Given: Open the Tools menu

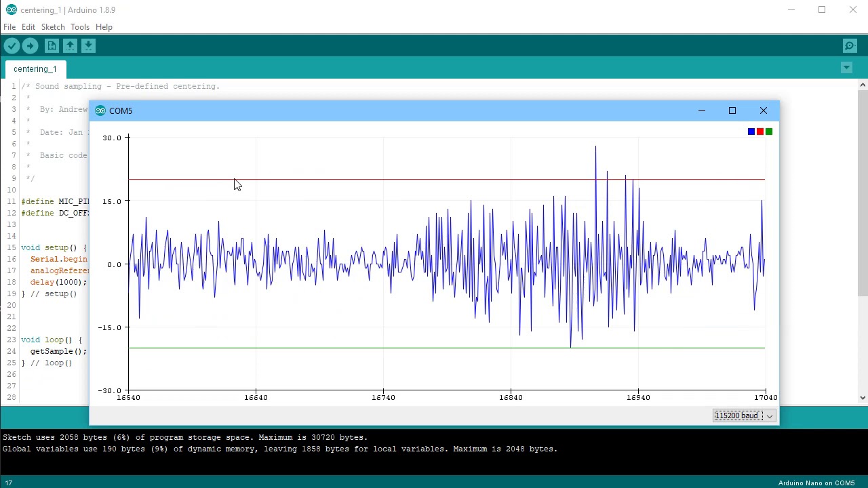Looking at the screenshot, I should pos(80,27).
